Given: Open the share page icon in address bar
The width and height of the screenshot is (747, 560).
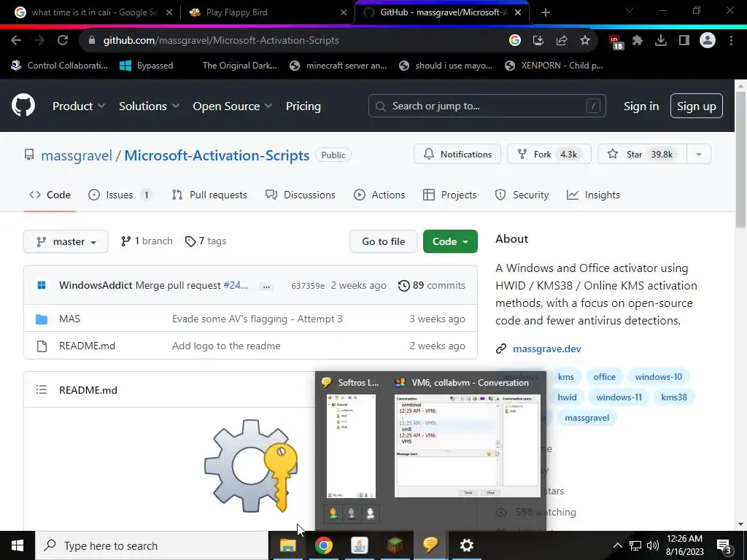Looking at the screenshot, I should click(x=562, y=41).
